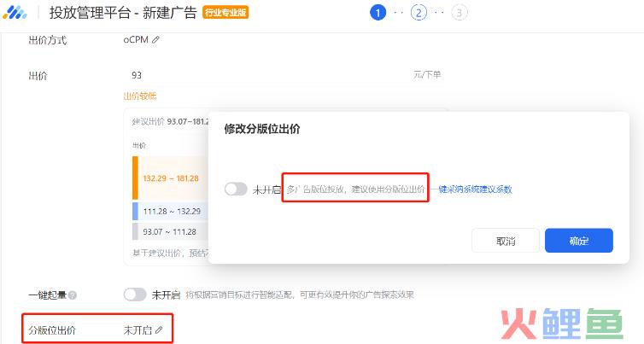Go to step 1 in the progress indicator
Screen dimensions: 644x344
[x=378, y=13]
